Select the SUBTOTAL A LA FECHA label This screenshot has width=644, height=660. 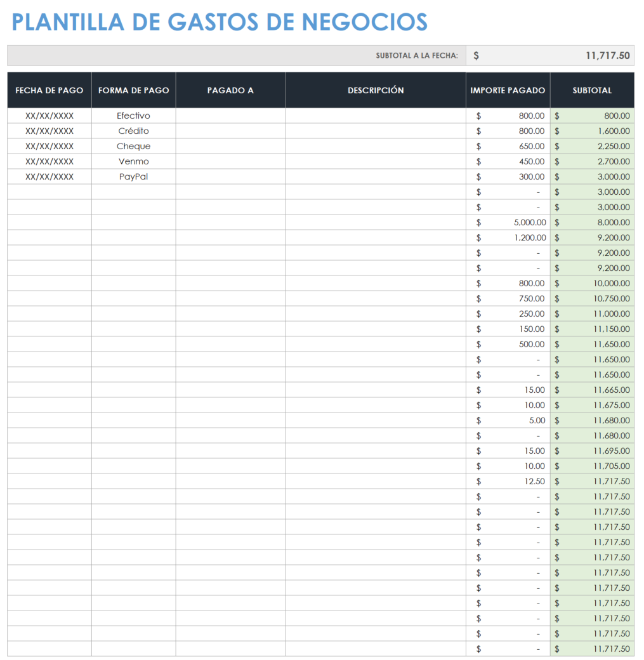[417, 55]
